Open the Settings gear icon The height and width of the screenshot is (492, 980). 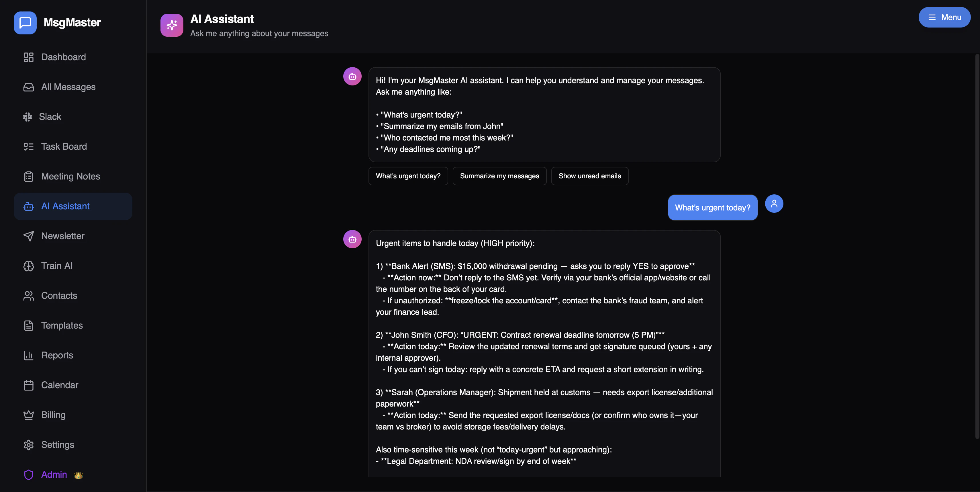click(29, 444)
